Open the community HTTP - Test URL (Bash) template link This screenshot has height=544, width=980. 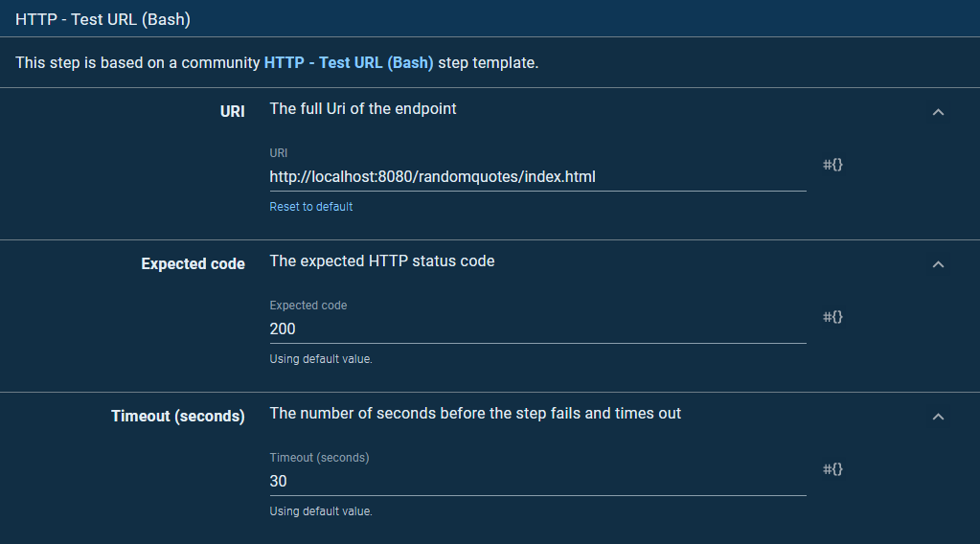pyautogui.click(x=349, y=63)
